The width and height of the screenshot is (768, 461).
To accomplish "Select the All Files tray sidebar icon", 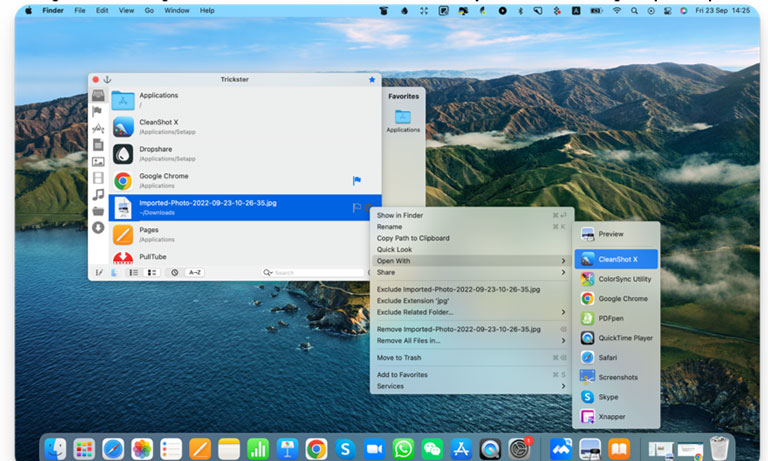I will pos(98,95).
